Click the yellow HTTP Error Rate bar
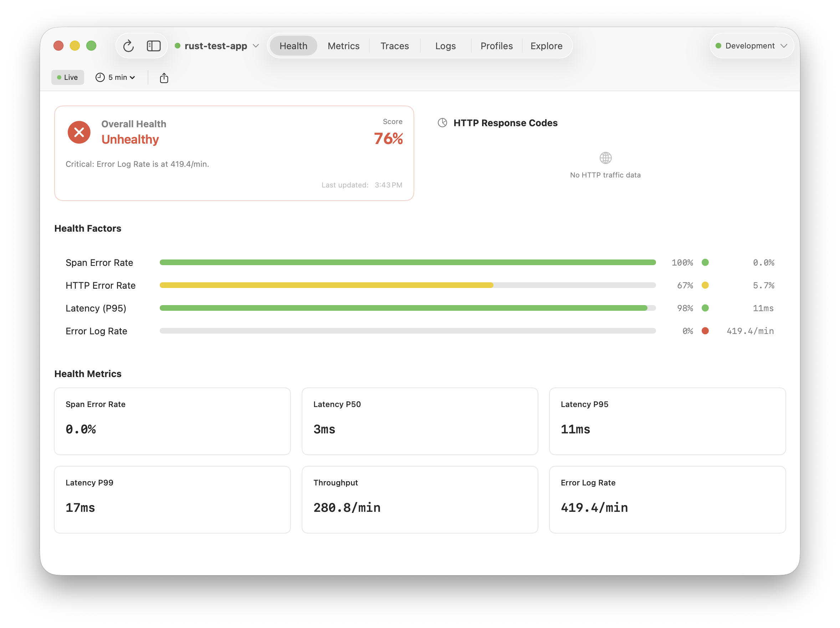The image size is (840, 628). 326,285
